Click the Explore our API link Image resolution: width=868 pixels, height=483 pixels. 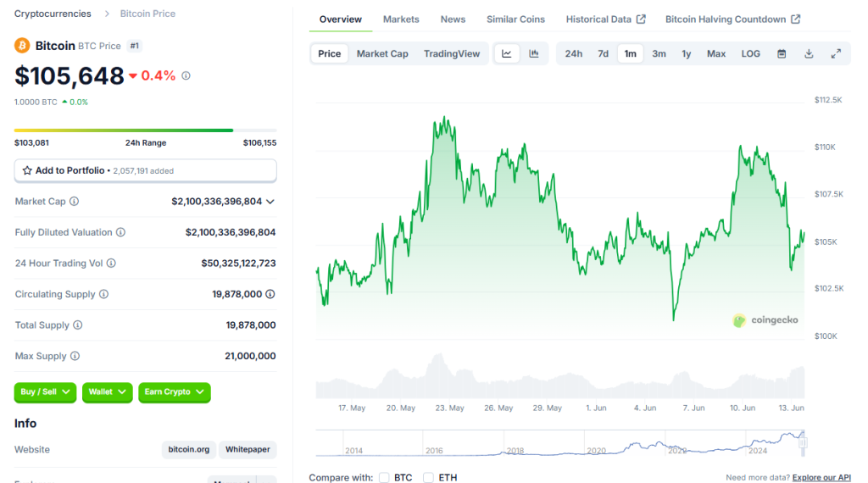click(x=821, y=477)
